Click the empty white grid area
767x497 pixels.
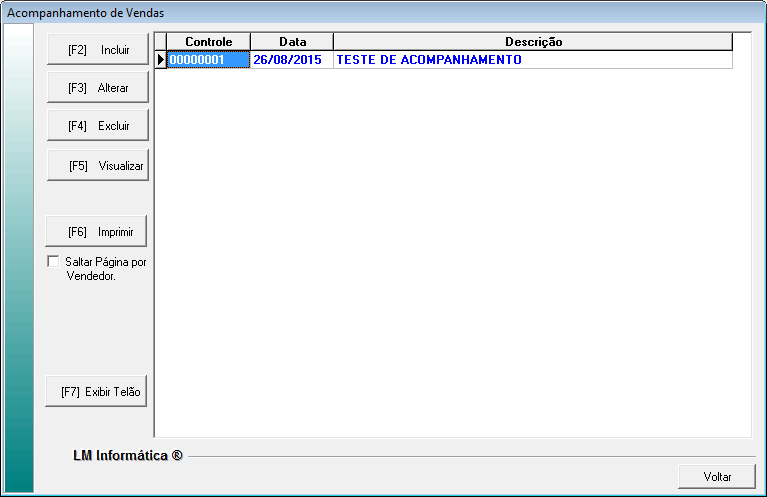pos(450,250)
